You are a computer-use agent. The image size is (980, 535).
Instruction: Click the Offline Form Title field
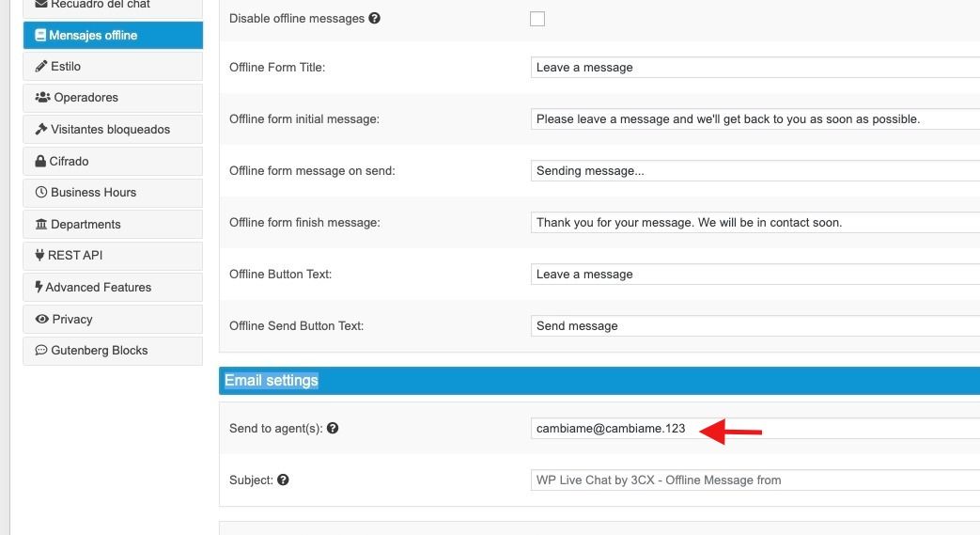755,67
